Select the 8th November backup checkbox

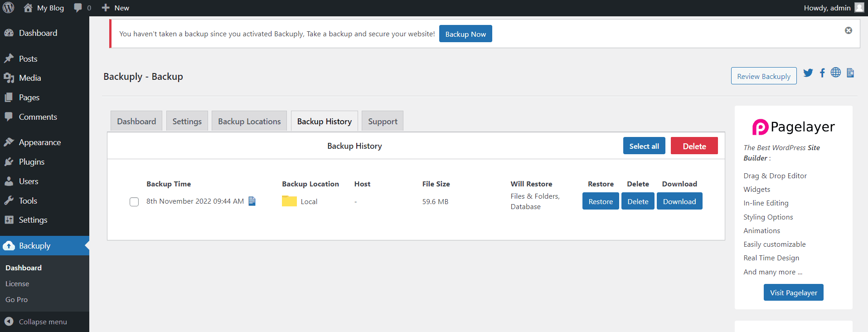(x=134, y=202)
